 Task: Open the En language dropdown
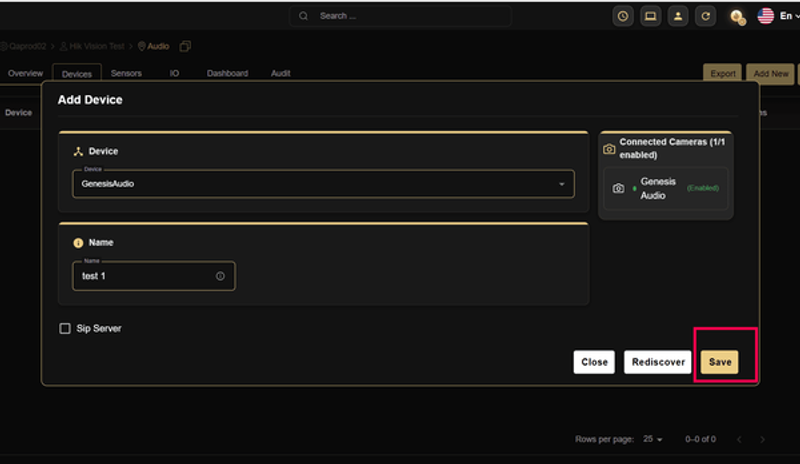click(x=789, y=16)
